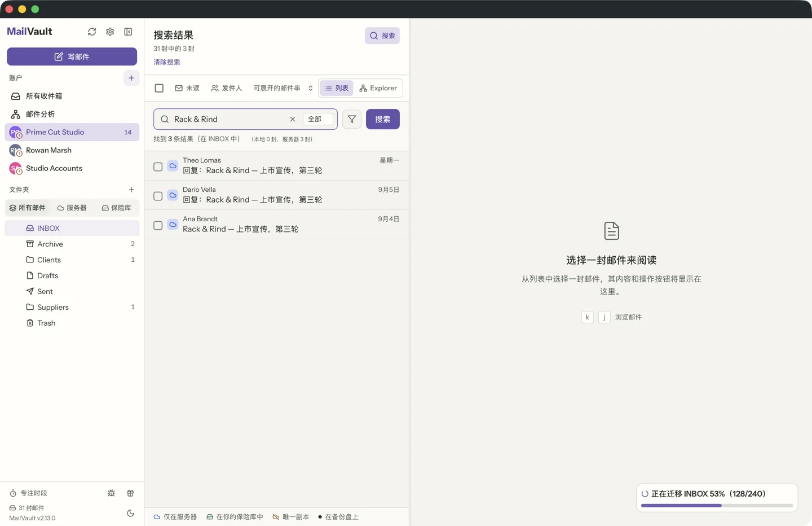
Task: Open 全部 scope dropdown
Action: click(x=317, y=119)
